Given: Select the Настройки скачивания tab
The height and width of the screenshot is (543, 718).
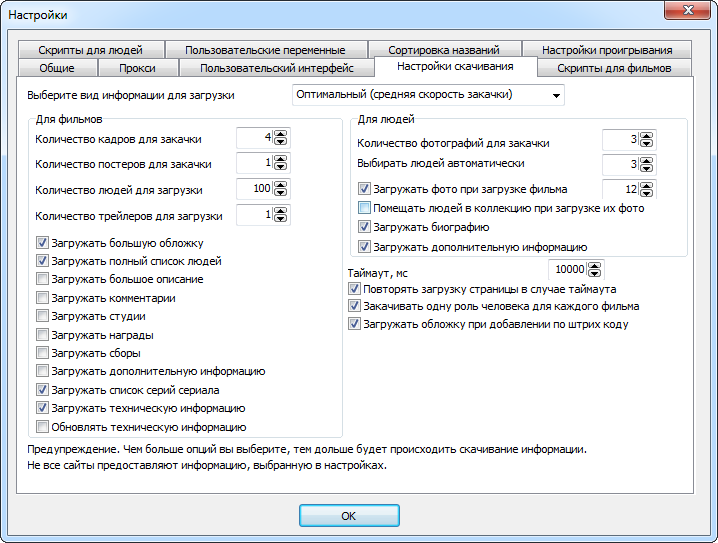Looking at the screenshot, I should coord(455,66).
